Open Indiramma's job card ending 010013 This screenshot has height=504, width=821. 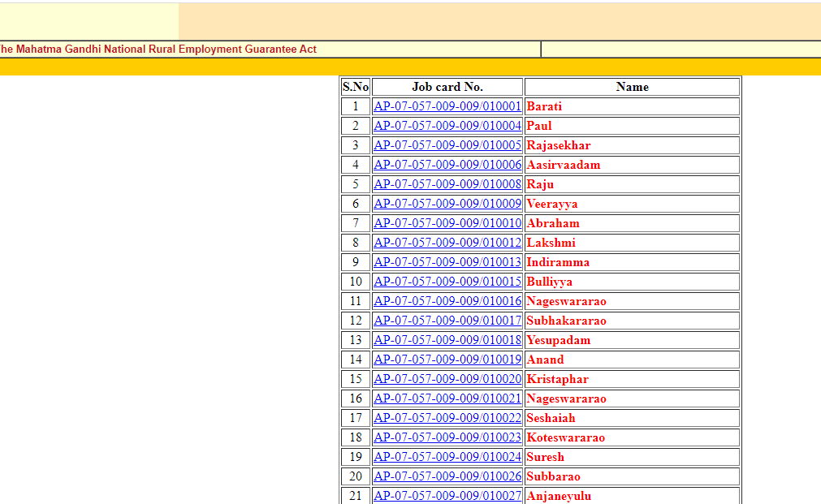[x=447, y=262]
